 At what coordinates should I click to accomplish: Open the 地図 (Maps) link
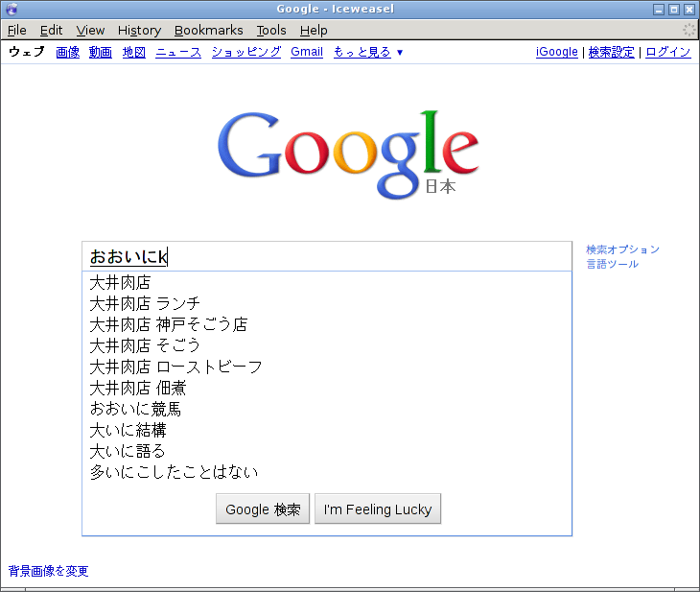click(x=134, y=52)
